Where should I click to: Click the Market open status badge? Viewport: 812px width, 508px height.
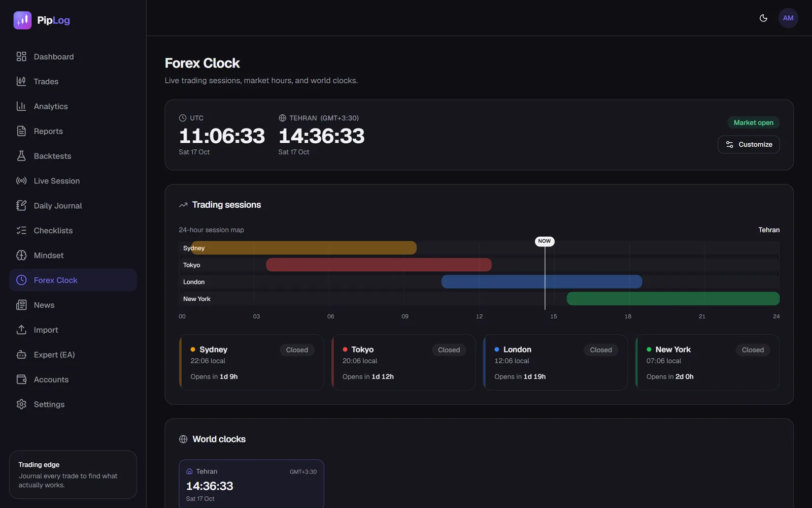pyautogui.click(x=754, y=122)
